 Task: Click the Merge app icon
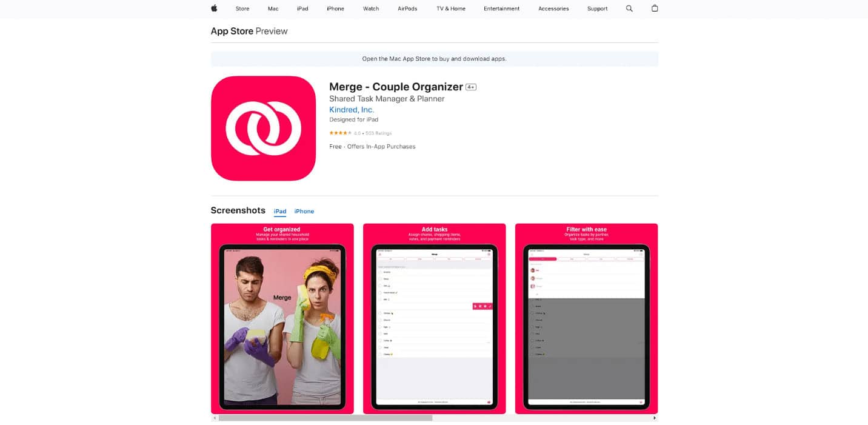pyautogui.click(x=263, y=128)
